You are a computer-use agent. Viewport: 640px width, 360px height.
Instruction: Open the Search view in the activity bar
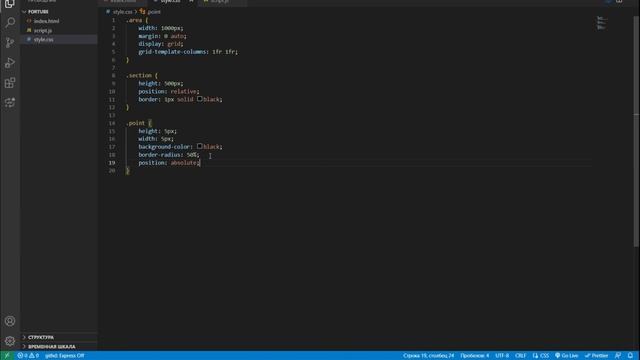10,22
